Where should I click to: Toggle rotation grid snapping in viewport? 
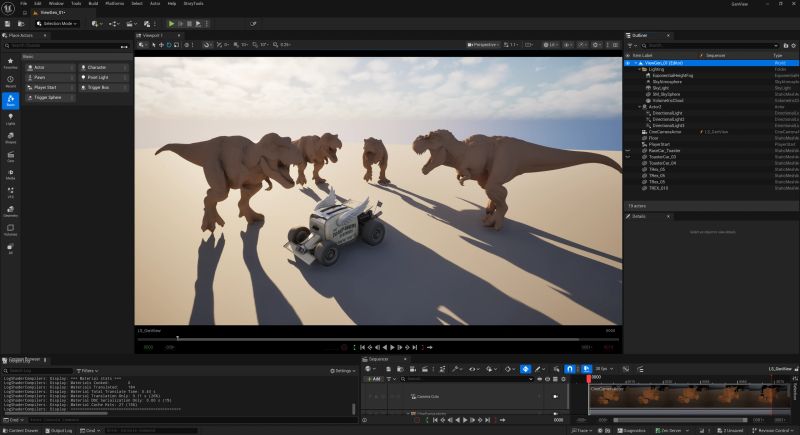click(x=255, y=45)
